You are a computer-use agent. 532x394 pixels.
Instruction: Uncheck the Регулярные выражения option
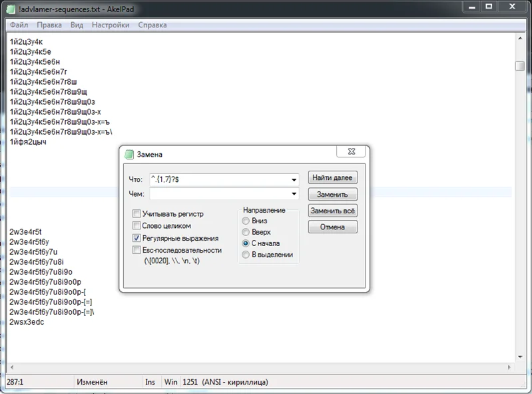click(136, 238)
